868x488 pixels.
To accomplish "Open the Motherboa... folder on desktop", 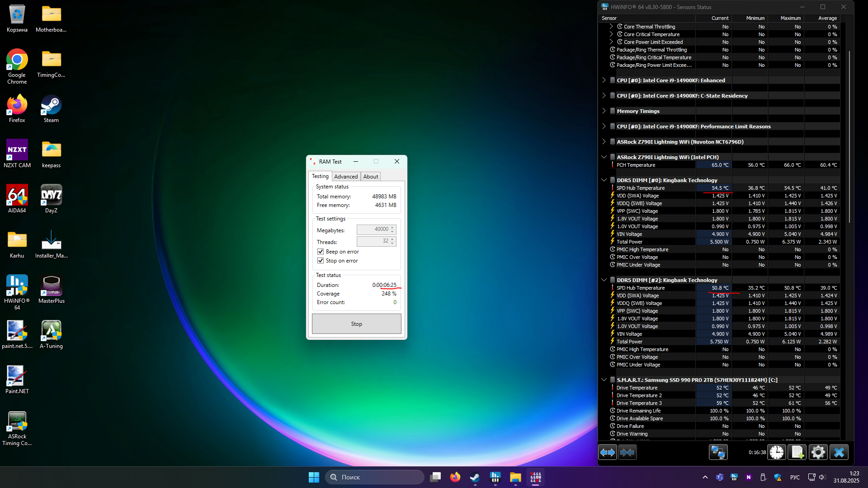I will click(x=51, y=19).
